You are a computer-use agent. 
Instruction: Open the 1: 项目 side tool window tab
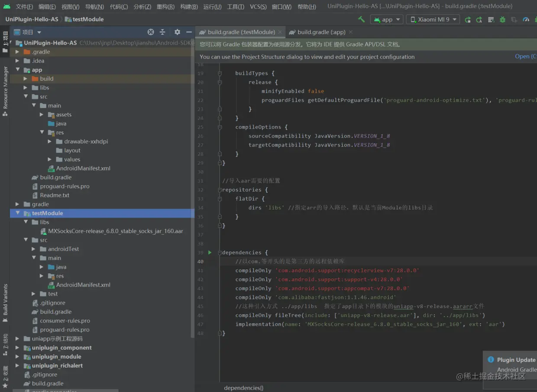5,42
